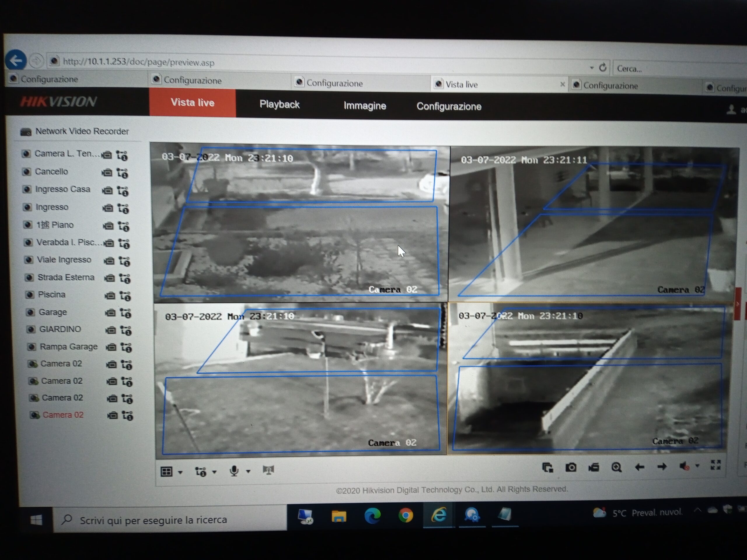Click the browser address bar URL
This screenshot has width=747, height=560.
(139, 62)
